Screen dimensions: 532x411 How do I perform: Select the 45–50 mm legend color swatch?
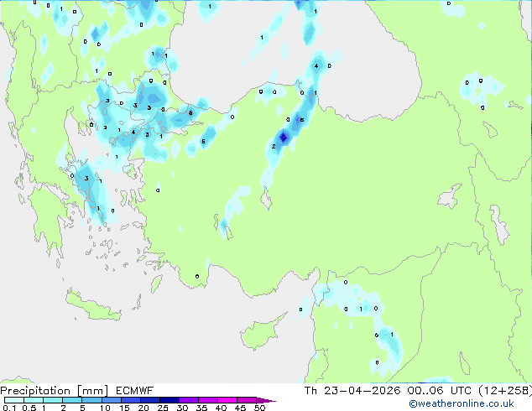(247, 400)
